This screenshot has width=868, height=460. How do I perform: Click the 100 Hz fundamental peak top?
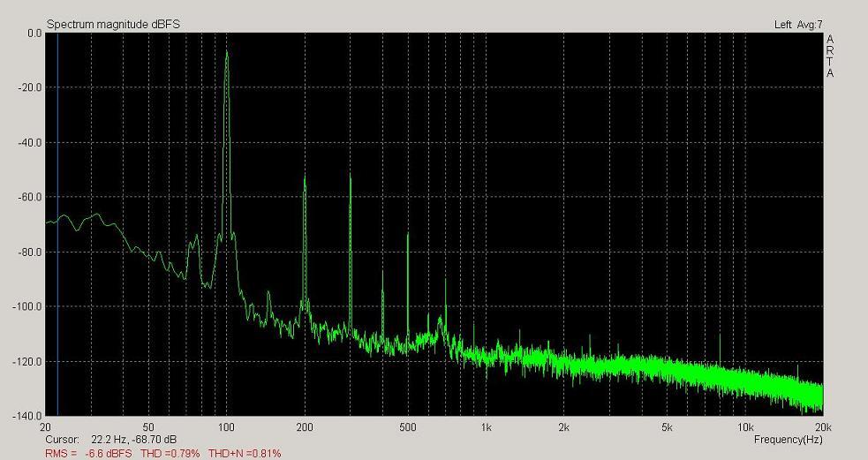pyautogui.click(x=227, y=53)
